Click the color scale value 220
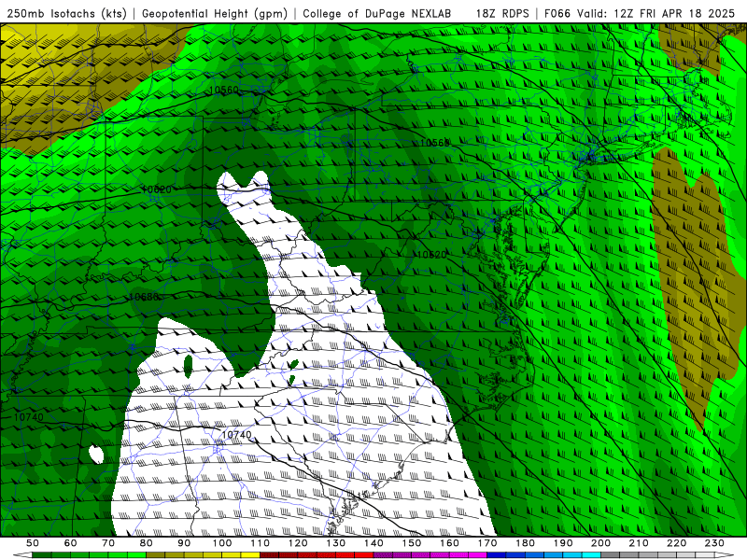The image size is (747, 560). 677,543
